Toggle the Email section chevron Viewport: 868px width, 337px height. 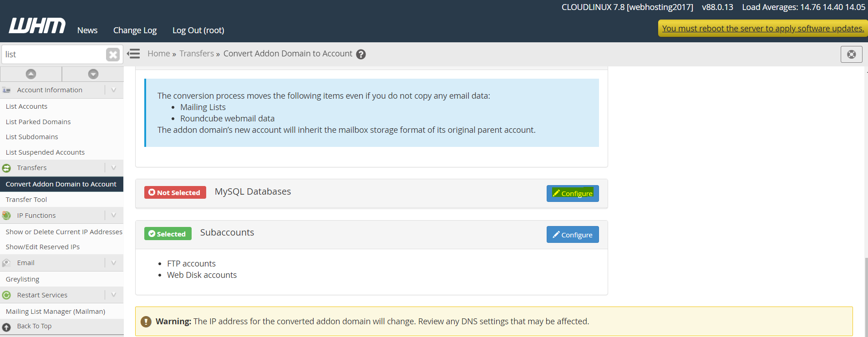114,263
